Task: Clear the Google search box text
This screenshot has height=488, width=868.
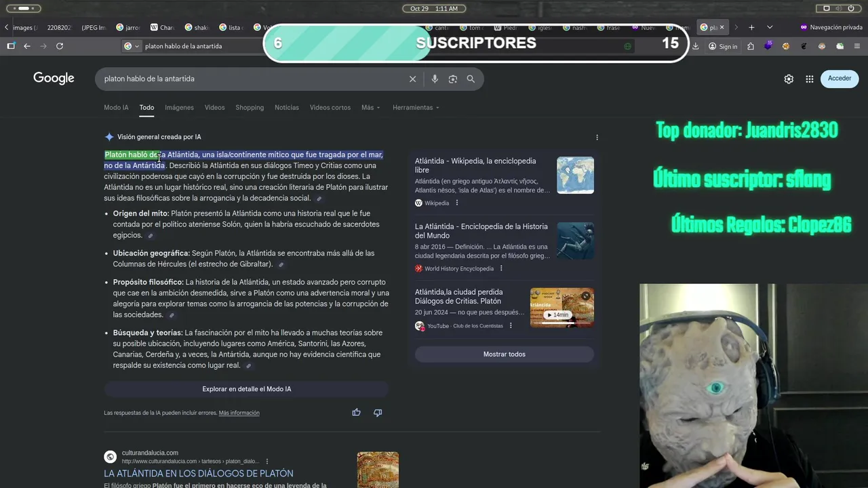Action: pyautogui.click(x=412, y=79)
